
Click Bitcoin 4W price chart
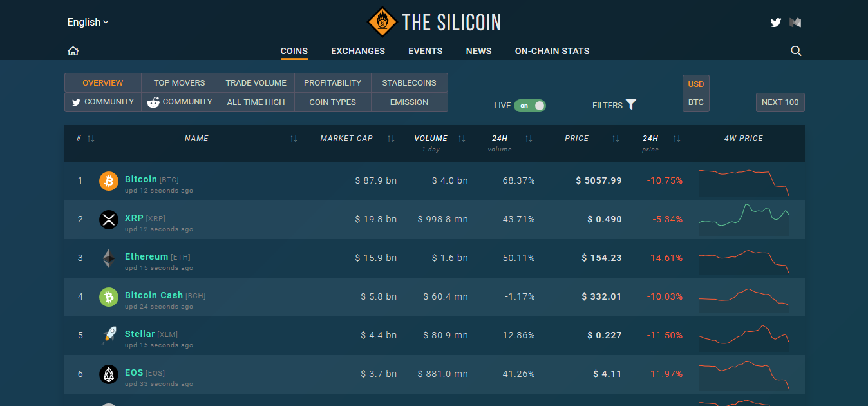point(744,182)
